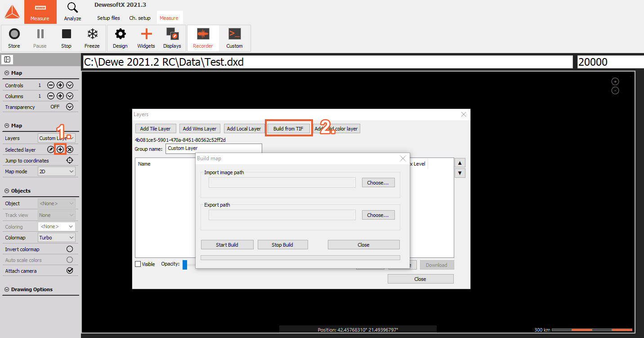Toggle Invert colormap
Image resolution: width=644 pixels, height=338 pixels.
[70, 249]
